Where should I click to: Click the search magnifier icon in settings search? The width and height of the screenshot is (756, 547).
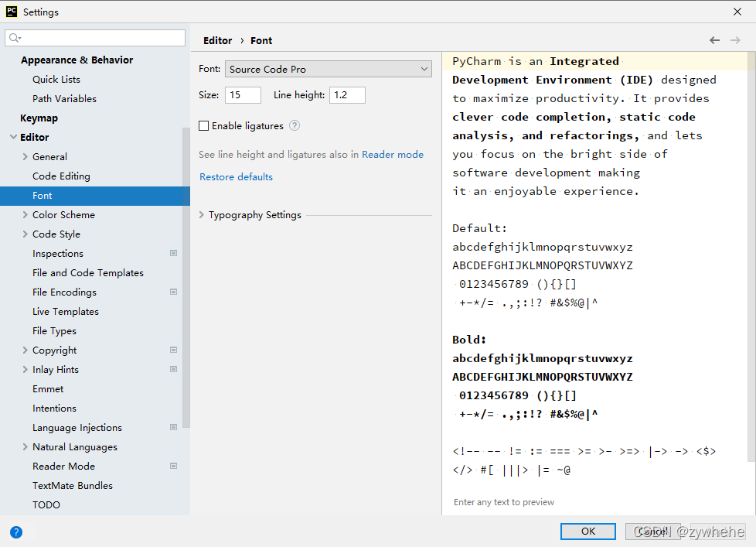15,38
